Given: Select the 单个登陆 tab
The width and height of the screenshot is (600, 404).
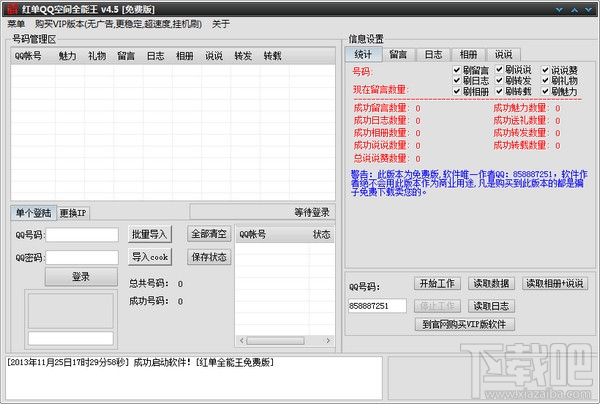Looking at the screenshot, I should point(34,213).
